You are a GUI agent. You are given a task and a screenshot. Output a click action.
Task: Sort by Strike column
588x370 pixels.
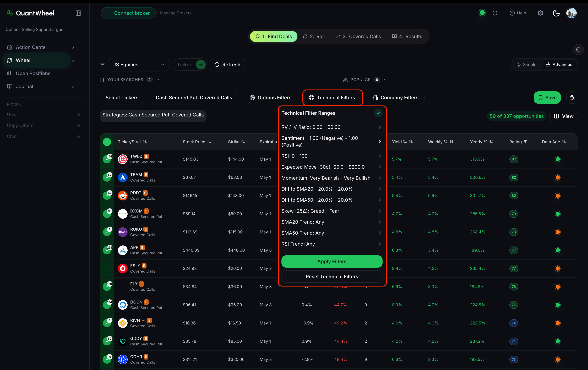click(x=236, y=142)
